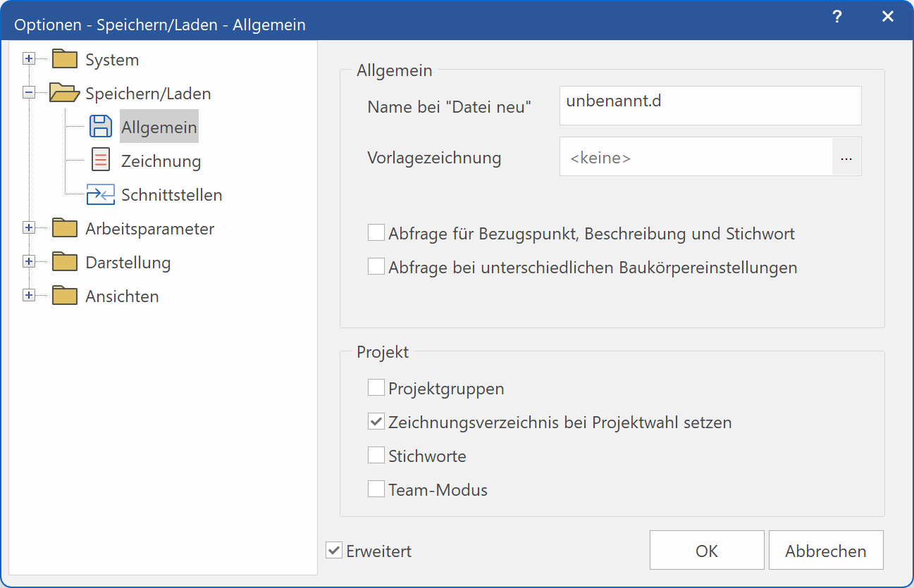Collapse the Speichern/Laden tree branch
Screen dimensions: 914x588
[28, 93]
